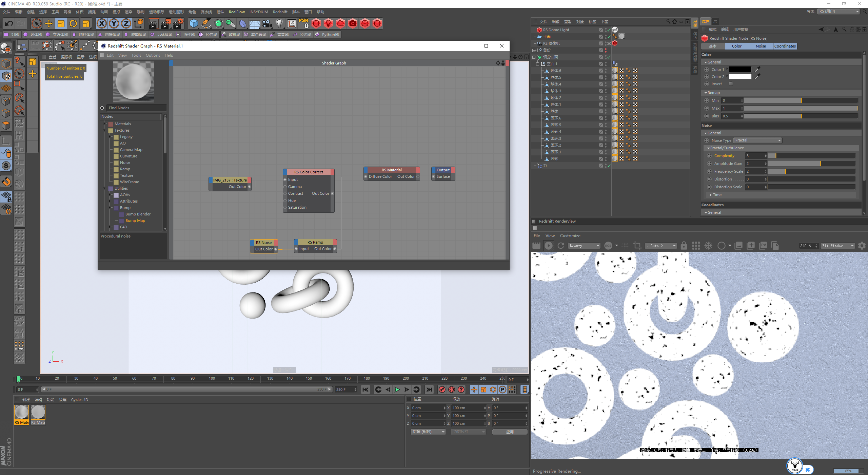Toggle the Invert checkbox under Color
This screenshot has height=475, width=868.
coord(731,84)
